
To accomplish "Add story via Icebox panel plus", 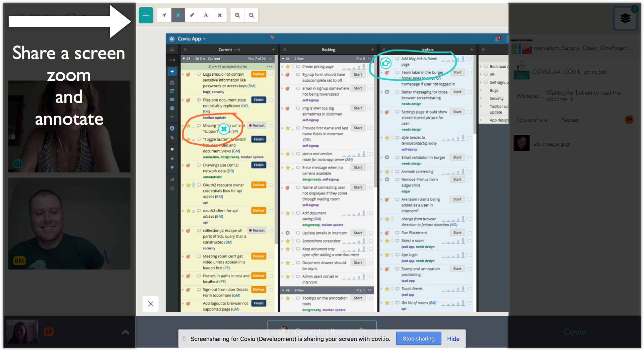I will (471, 49).
